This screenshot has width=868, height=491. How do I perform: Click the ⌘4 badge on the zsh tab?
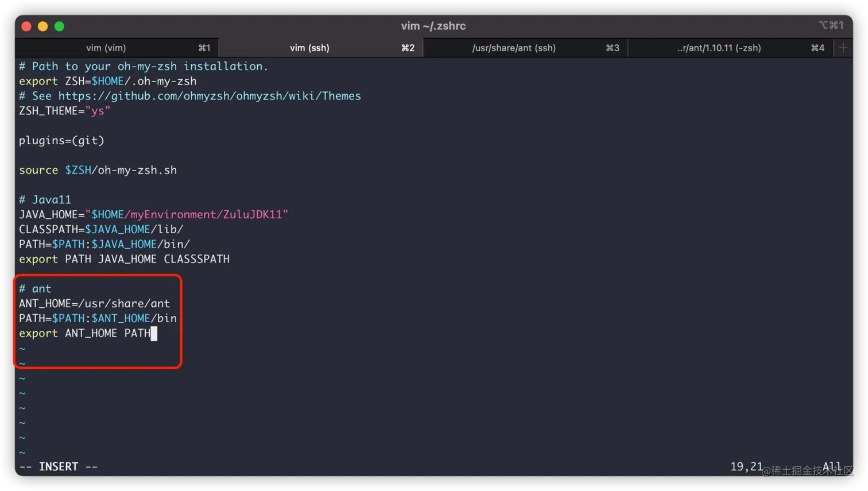click(x=817, y=48)
